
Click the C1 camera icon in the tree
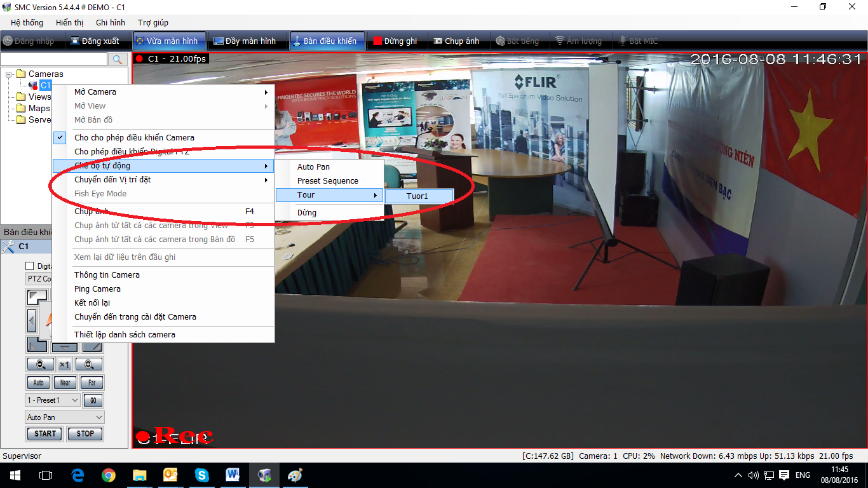pos(33,85)
